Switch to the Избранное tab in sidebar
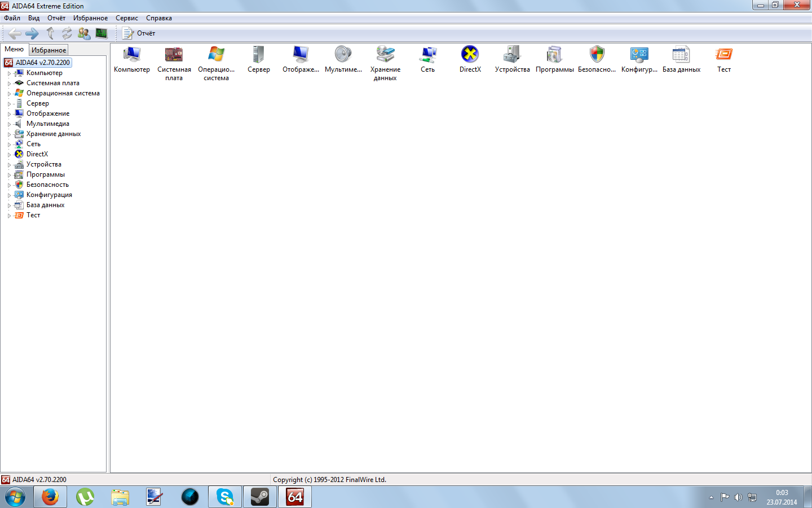 (x=48, y=50)
